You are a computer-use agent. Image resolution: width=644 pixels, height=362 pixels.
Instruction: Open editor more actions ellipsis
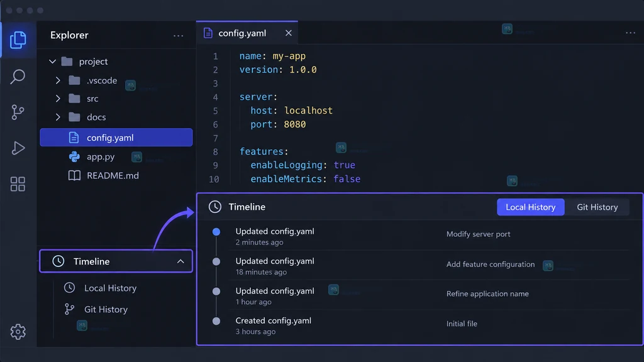pos(630,33)
